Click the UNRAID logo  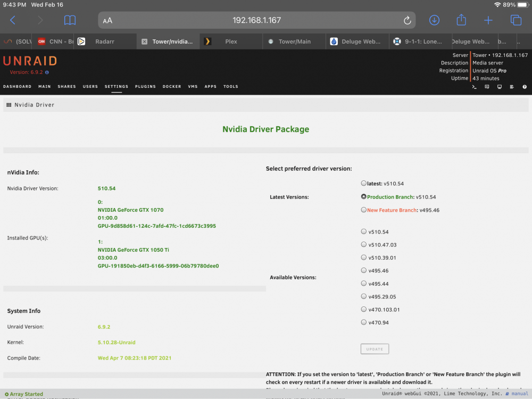click(x=30, y=61)
